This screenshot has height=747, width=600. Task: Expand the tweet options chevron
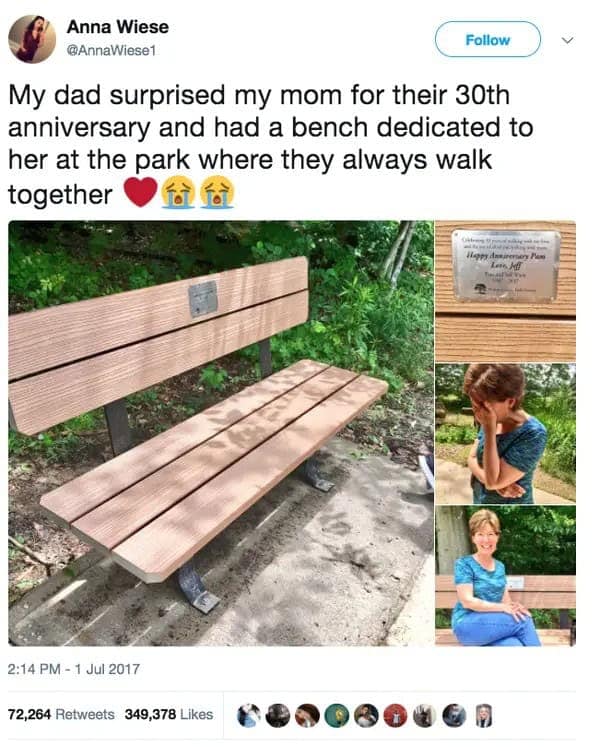click(566, 40)
